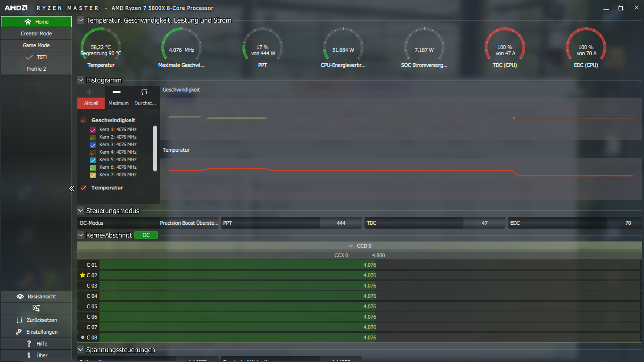Screen dimensions: 644x362
Task: Switch to Basisansicht via the eye icon
Action: 36,296
